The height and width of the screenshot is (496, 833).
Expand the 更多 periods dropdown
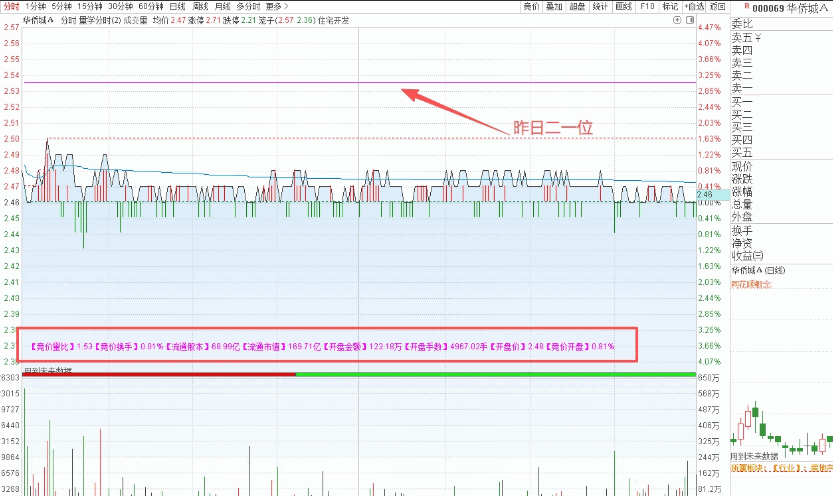click(277, 6)
